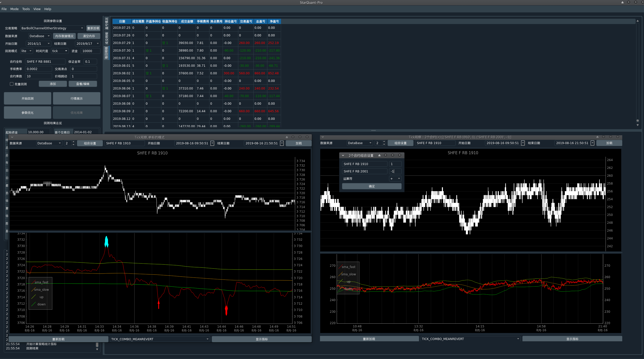The width and height of the screenshot is (644, 359).
Task: Click shade-up arrow on Tick观察,单标的模式 window title
Action: tap(287, 137)
